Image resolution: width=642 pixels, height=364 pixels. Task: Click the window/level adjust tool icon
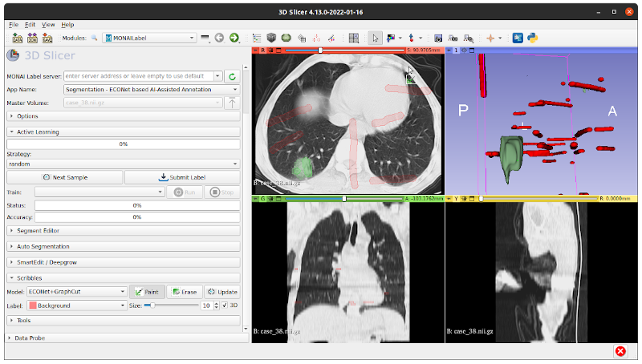(x=391, y=38)
